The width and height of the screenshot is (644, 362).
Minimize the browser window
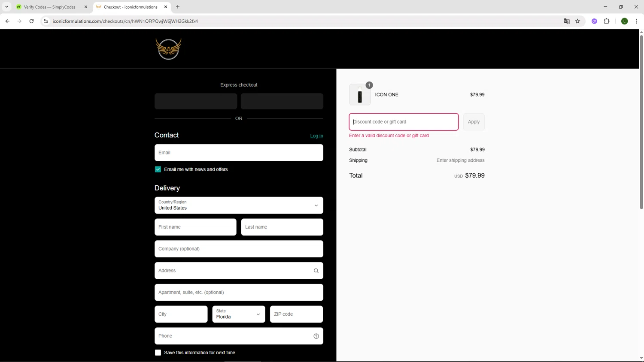click(605, 7)
